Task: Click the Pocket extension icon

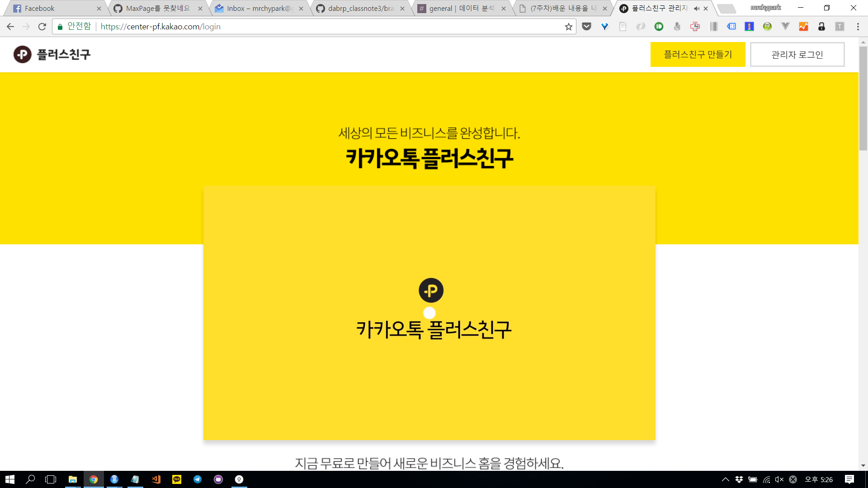Action: [586, 27]
